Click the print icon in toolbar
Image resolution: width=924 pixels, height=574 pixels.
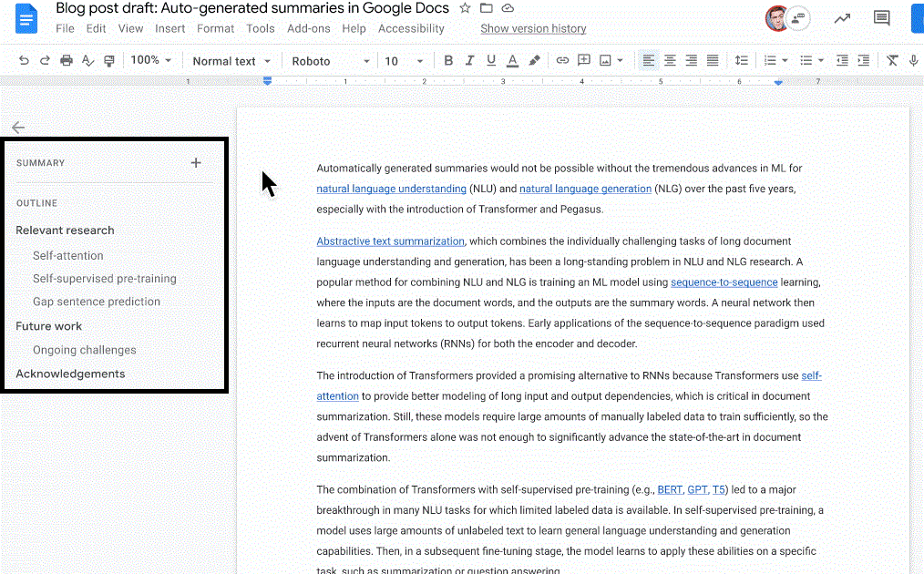pyautogui.click(x=67, y=61)
